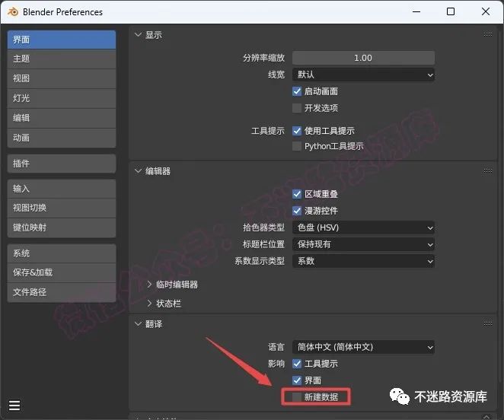
Task: Open the 标题栏位置 dropdown
Action: point(364,244)
